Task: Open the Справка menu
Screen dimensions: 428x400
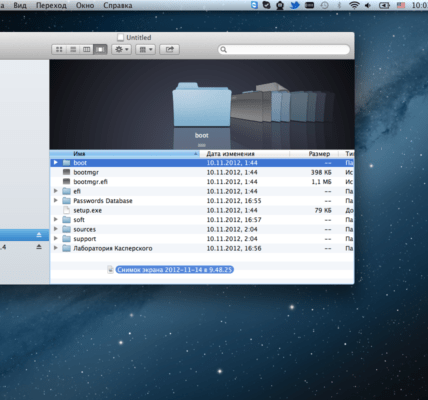Action: (x=118, y=5)
